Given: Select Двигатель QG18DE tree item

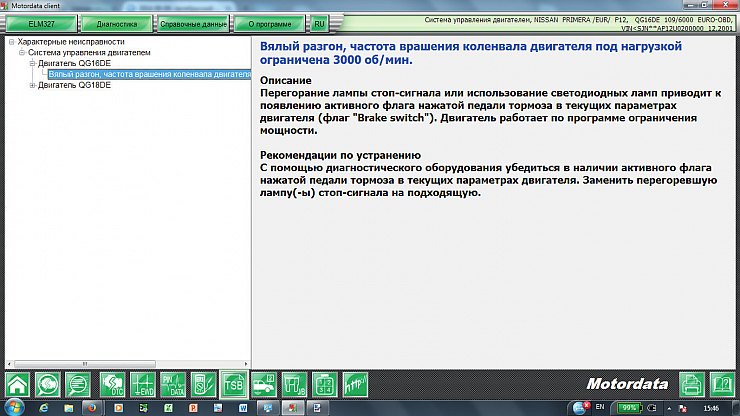Looking at the screenshot, I should [74, 85].
